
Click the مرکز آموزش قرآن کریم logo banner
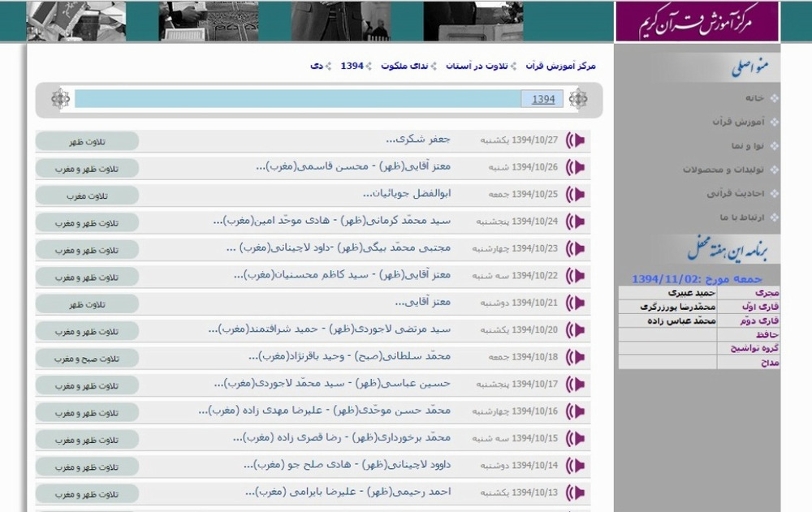coord(696,21)
